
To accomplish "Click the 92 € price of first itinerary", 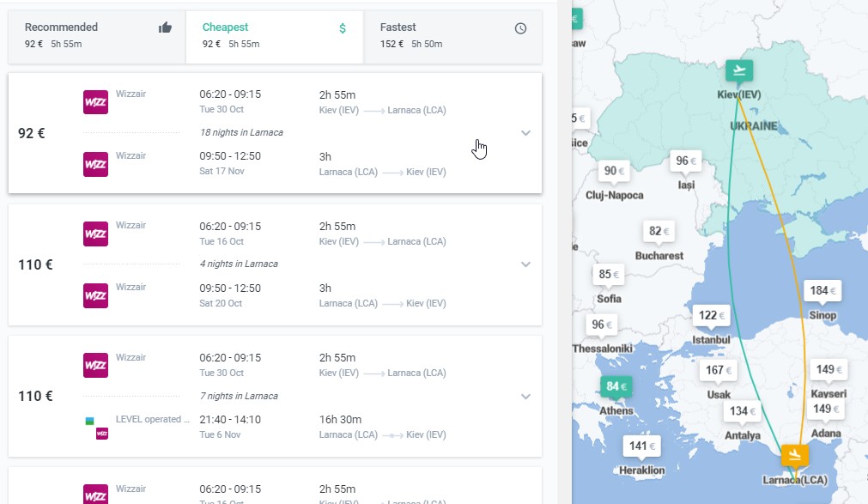I will 32,133.
